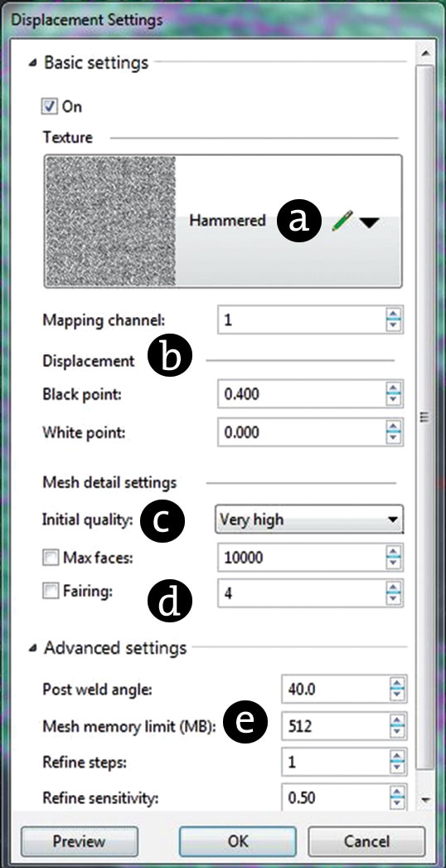Decrease Refine steps with down spinner

point(397,768)
